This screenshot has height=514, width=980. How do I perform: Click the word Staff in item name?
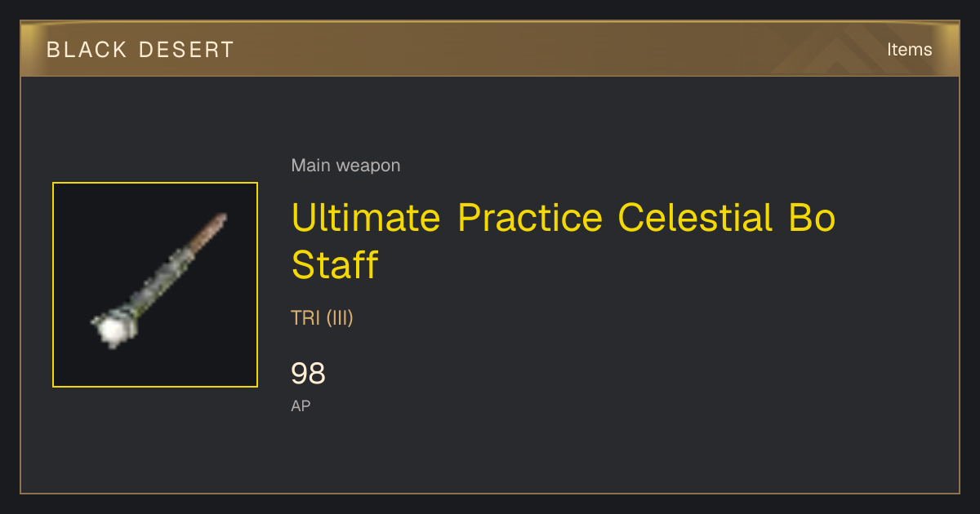coord(335,264)
